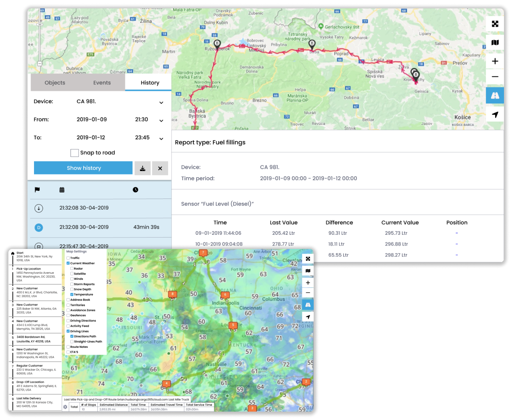Screen dimensions: 512x420
Task: Open the gear settings next to Total
Action: [x=65, y=407]
